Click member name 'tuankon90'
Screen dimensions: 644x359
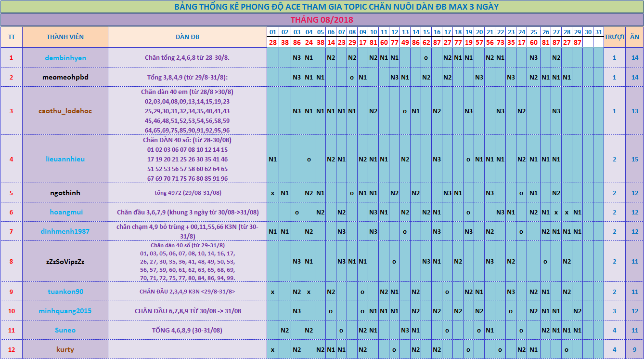click(x=65, y=292)
